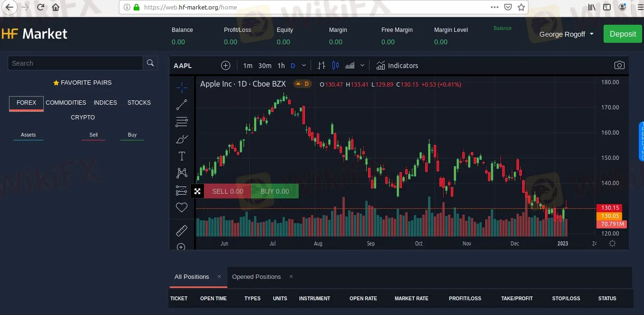Select the ruler measure tool

182,231
